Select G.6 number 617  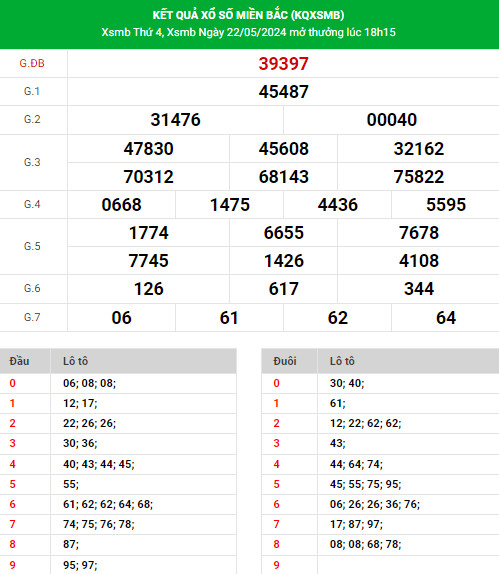[283, 289]
